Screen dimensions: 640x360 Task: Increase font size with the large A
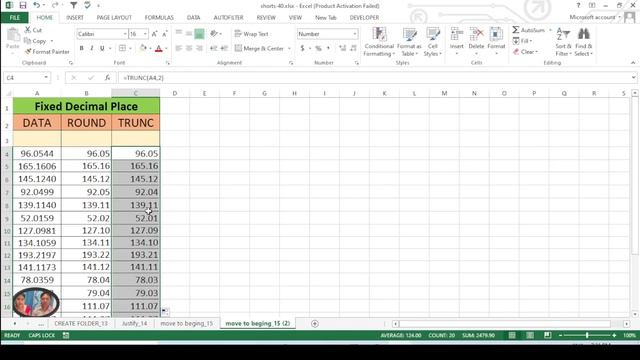(154, 34)
